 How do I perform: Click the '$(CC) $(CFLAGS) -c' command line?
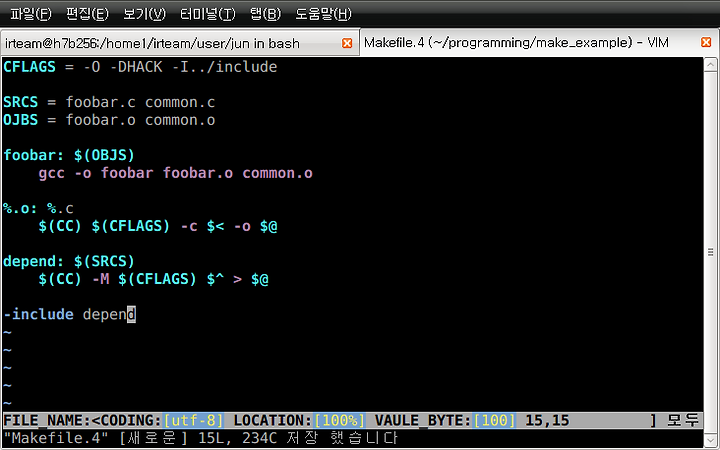point(158,226)
